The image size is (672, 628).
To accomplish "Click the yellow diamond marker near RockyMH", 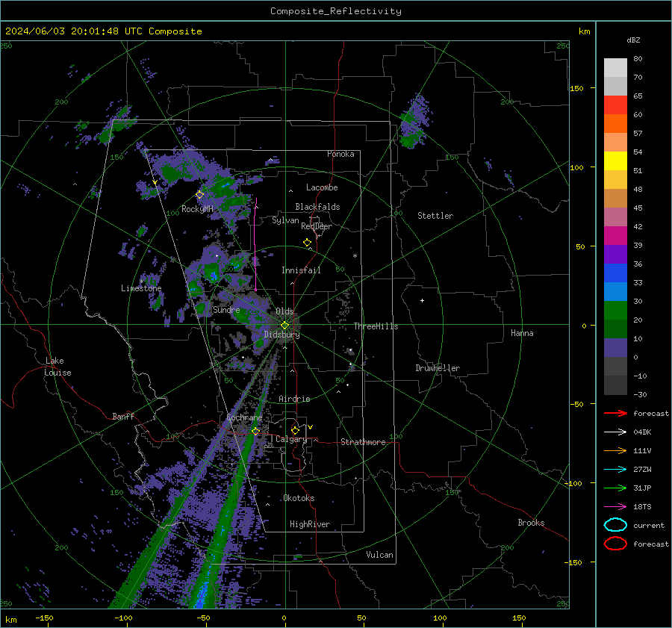I will [x=199, y=195].
